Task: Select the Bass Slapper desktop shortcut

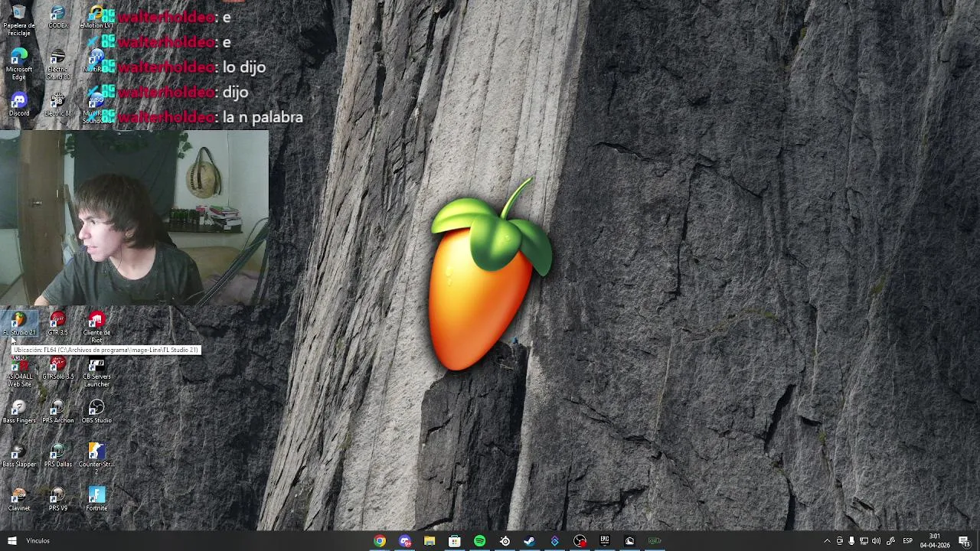Action: (19, 455)
